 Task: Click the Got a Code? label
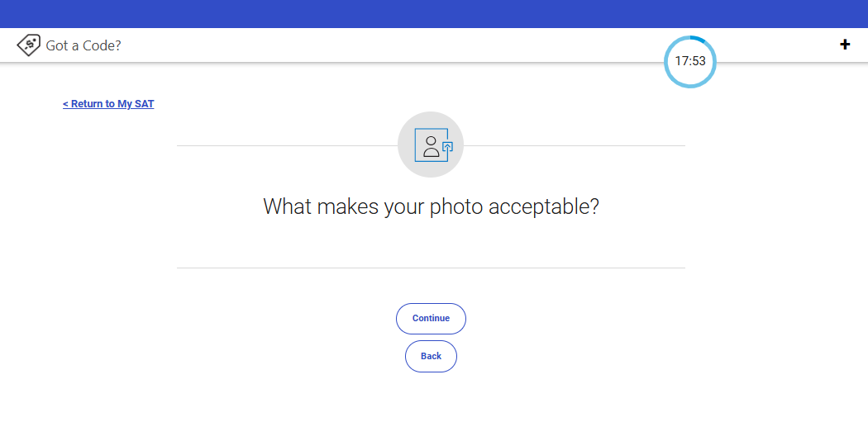pos(83,45)
